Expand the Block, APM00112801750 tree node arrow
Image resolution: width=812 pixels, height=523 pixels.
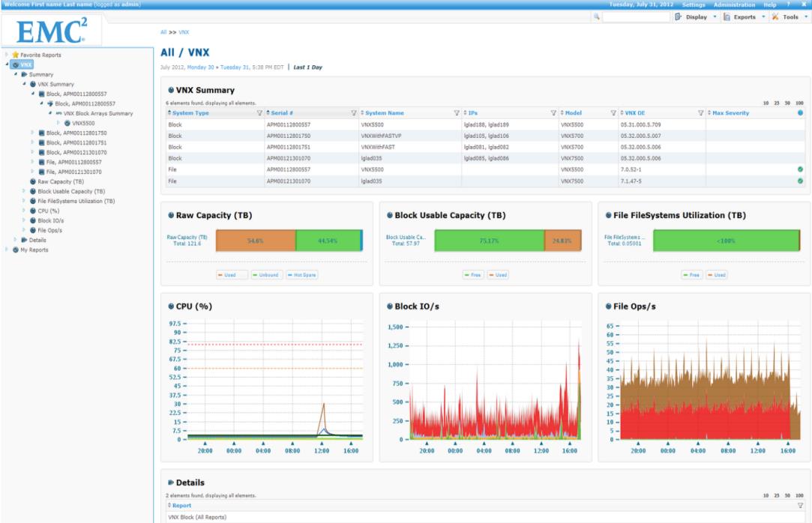click(x=33, y=133)
